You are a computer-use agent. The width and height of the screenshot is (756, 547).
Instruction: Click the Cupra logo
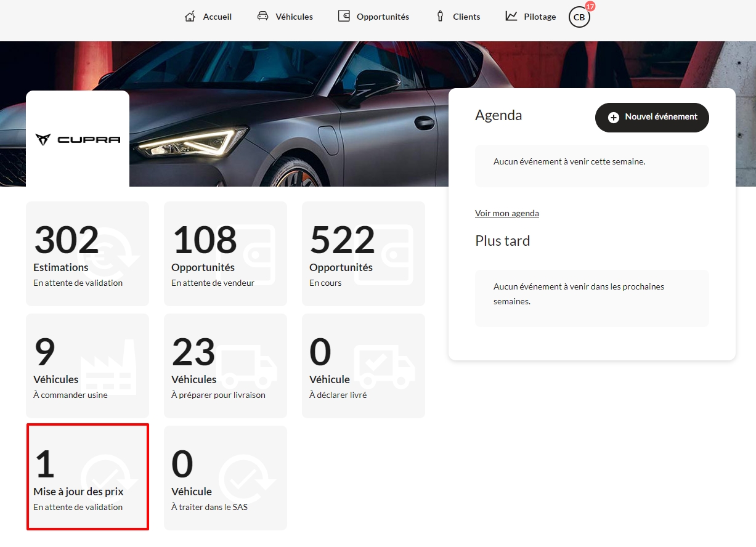pyautogui.click(x=78, y=139)
